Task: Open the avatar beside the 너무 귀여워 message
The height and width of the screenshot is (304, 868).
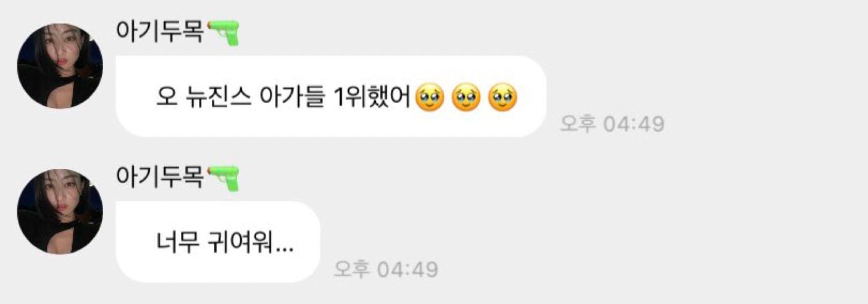Action: point(60,212)
